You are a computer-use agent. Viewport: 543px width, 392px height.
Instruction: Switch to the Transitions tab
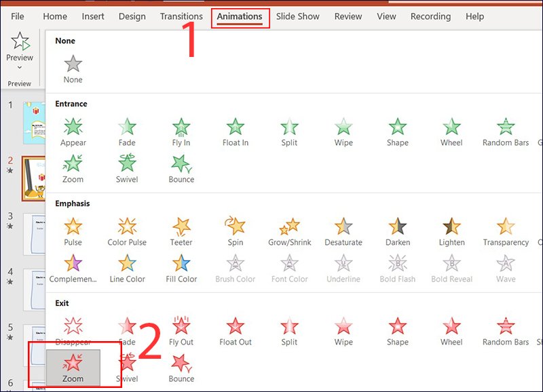tap(181, 16)
